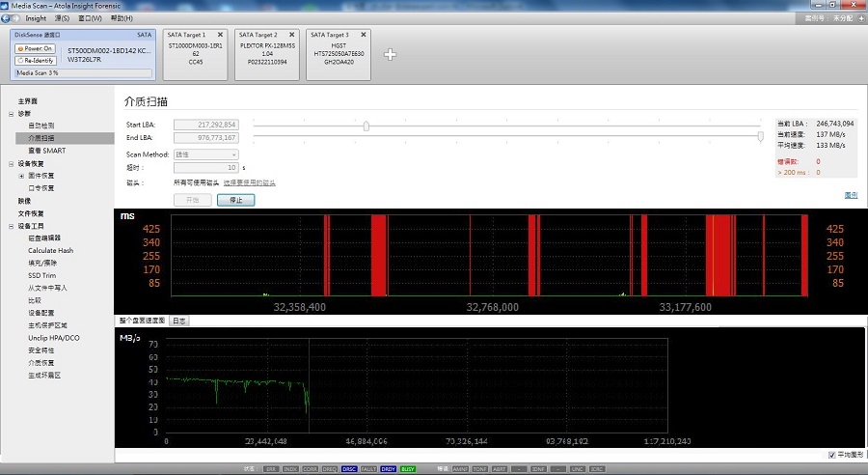868x475 pixels.
Task: Click the plus icon to add a device
Action: (391, 54)
